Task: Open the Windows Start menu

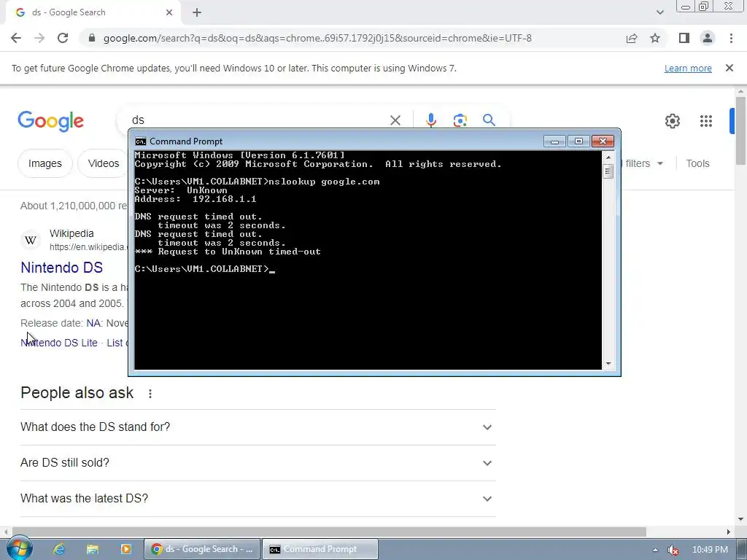Action: tap(19, 549)
